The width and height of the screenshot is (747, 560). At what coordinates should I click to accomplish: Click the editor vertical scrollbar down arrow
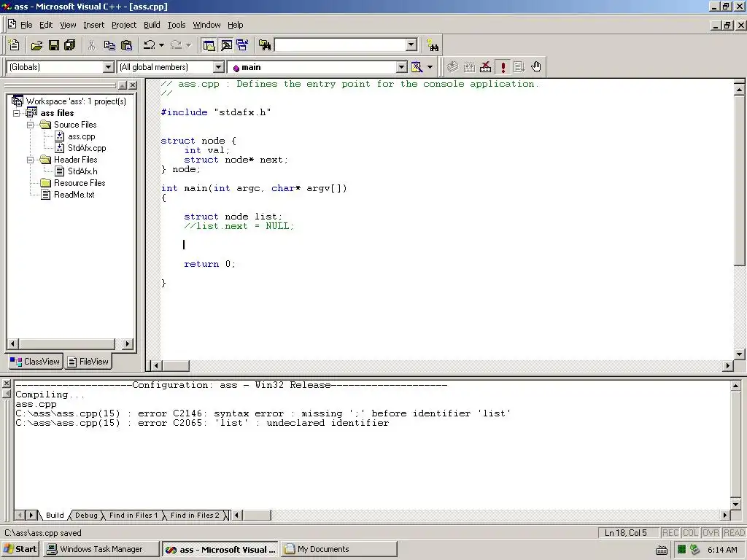740,354
